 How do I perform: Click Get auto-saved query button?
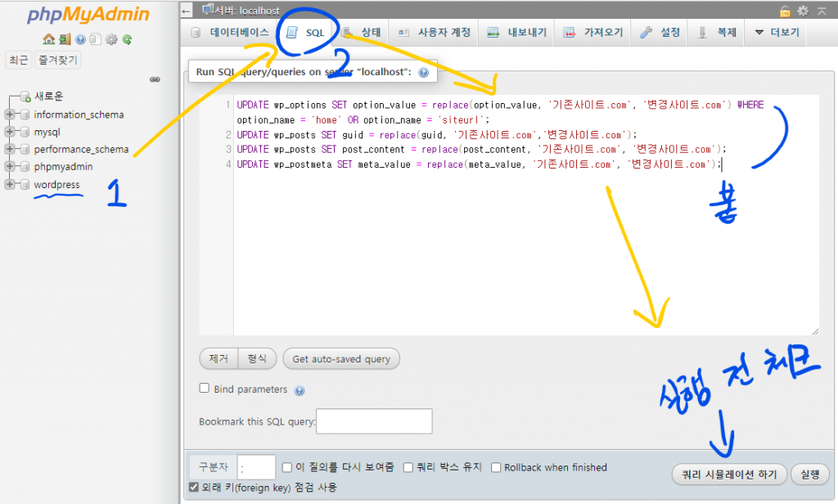point(341,359)
